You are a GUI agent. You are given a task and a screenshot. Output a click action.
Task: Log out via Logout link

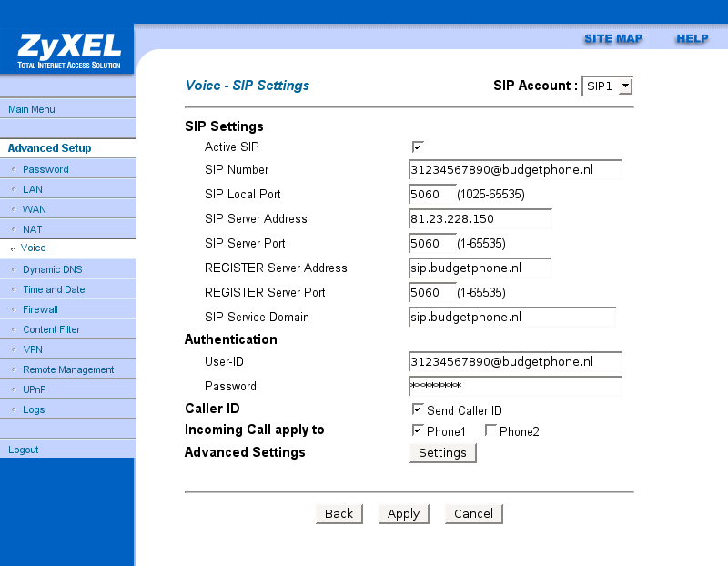[24, 450]
